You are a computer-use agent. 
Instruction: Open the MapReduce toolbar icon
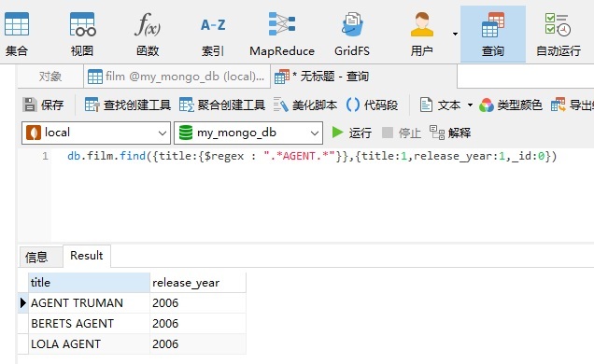[x=282, y=34]
